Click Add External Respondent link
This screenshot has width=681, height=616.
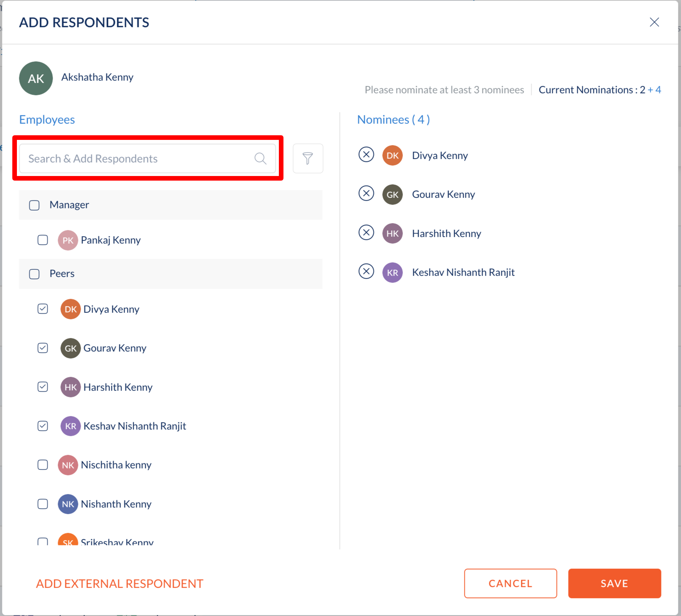pyautogui.click(x=119, y=584)
